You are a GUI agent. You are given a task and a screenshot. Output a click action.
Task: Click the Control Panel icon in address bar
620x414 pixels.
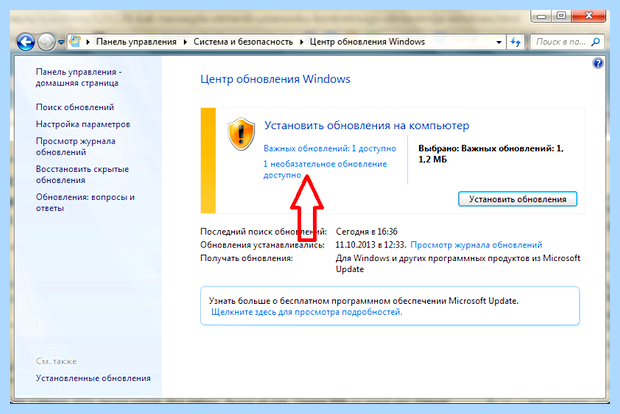75,42
